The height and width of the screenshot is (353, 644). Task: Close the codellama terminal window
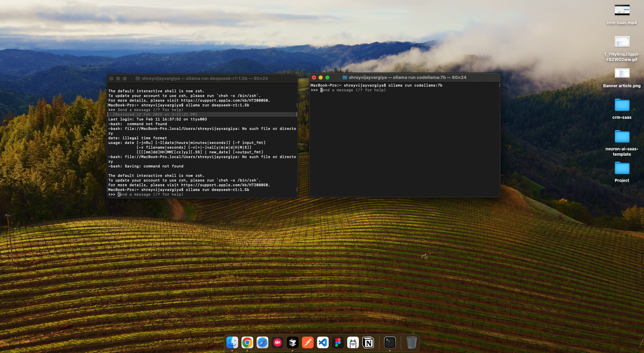click(x=314, y=77)
